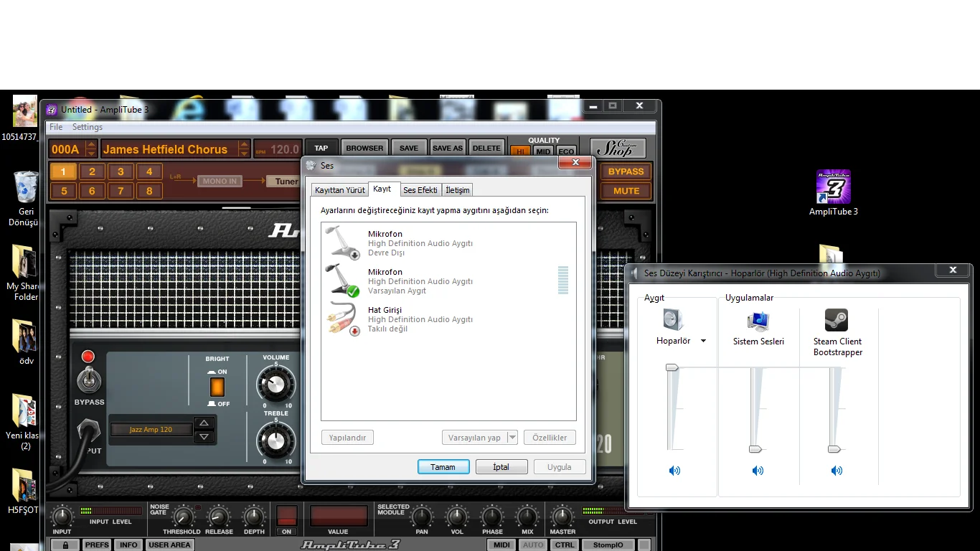Click the noise gate THRESHOLD knob
The height and width of the screenshot is (551, 980).
pyautogui.click(x=183, y=517)
